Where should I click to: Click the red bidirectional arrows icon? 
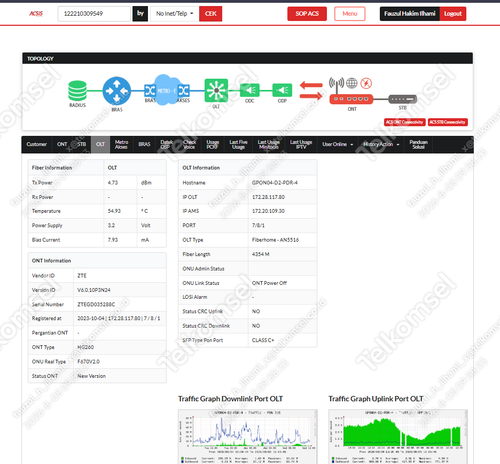point(311,91)
